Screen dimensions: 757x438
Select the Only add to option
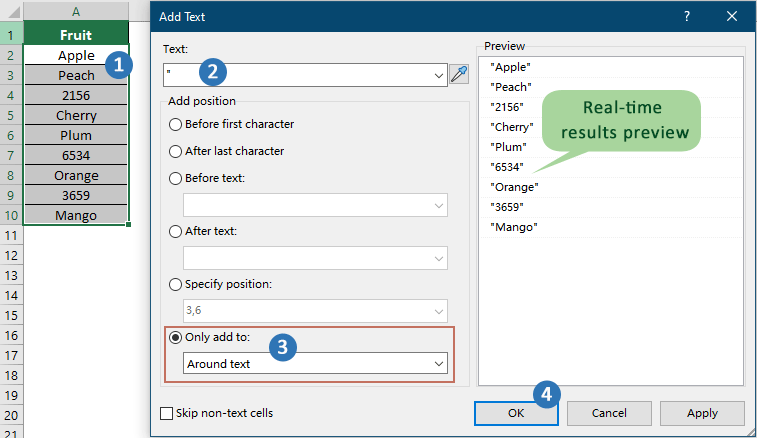[176, 338]
